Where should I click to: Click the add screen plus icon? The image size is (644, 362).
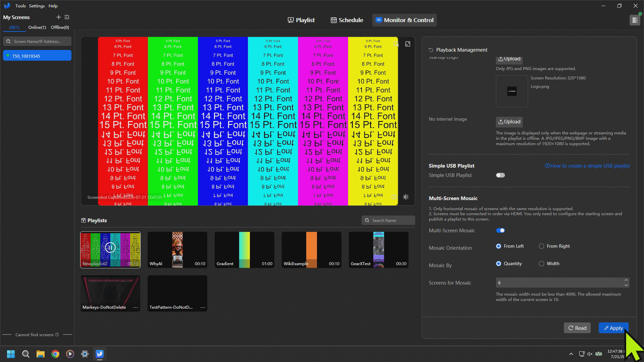click(58, 17)
